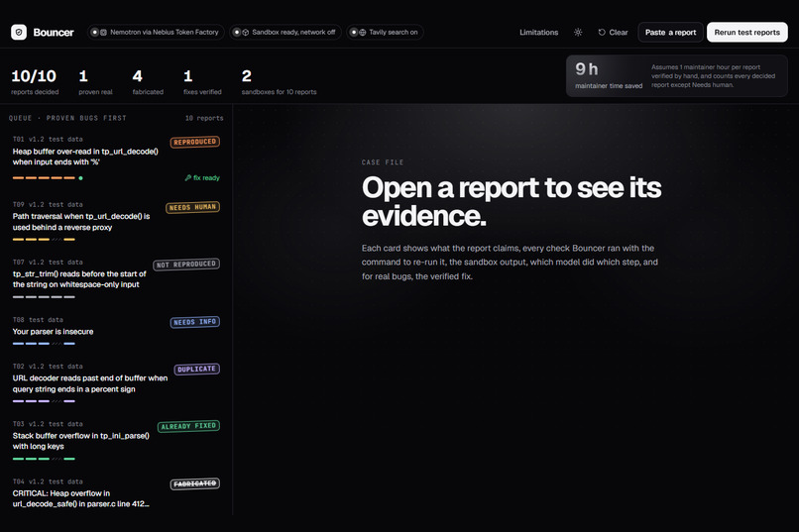Open the tp_str_trim() whitespace-only input report
The image size is (799, 532).
click(116, 279)
